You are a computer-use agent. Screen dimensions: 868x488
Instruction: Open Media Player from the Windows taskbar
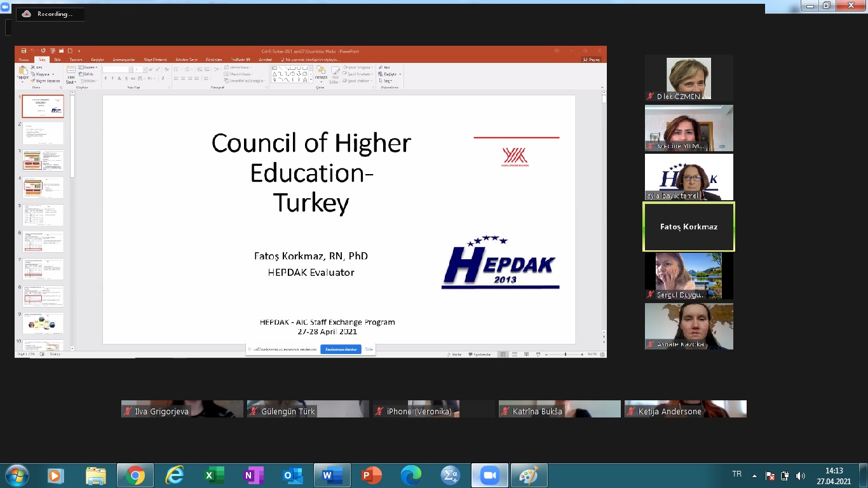pyautogui.click(x=56, y=475)
